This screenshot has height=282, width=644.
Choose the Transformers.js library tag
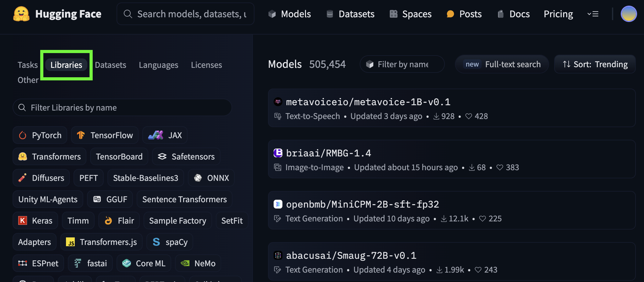101,242
